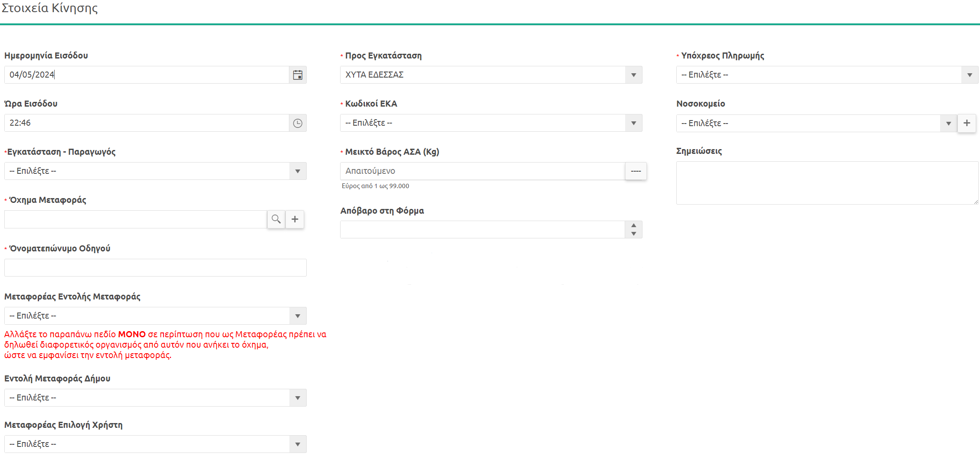This screenshot has height=456, width=980.
Task: Add a new vehicle with plus icon
Action: pos(295,219)
